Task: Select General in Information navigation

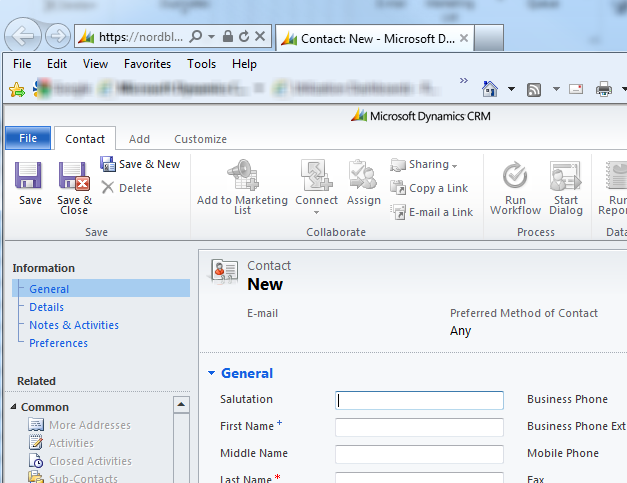Action: 101,288
